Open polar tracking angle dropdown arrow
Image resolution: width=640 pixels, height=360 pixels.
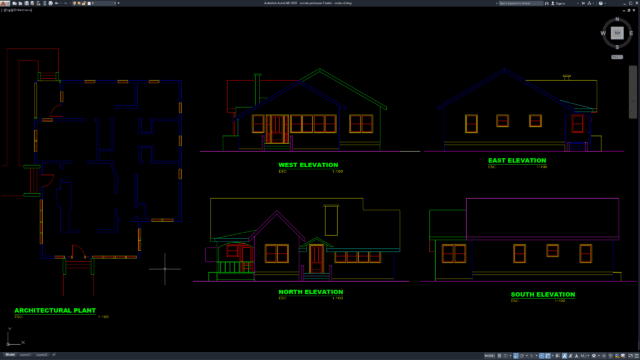[x=527, y=356]
